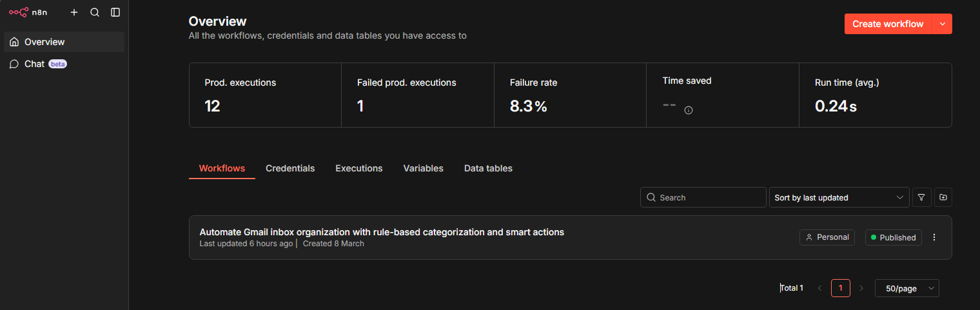This screenshot has height=310, width=980.
Task: Open the Sort by last updated dropdown
Action: (839, 197)
